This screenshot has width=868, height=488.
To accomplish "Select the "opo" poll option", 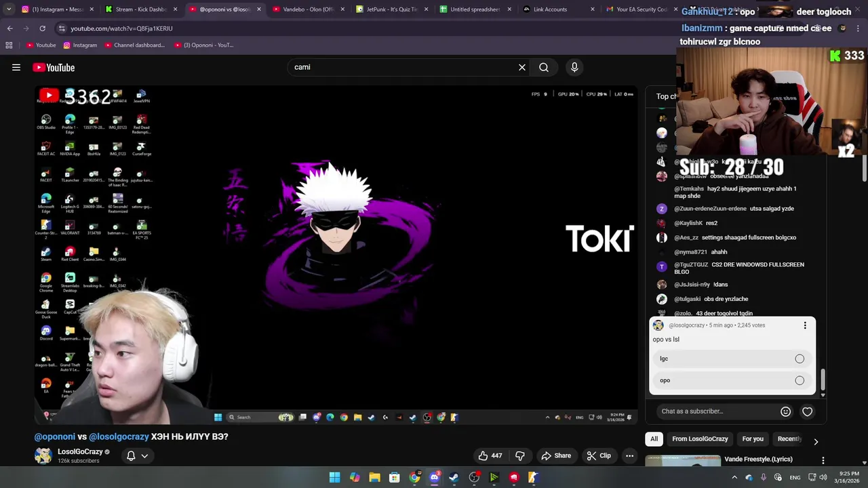I will pyautogui.click(x=732, y=380).
